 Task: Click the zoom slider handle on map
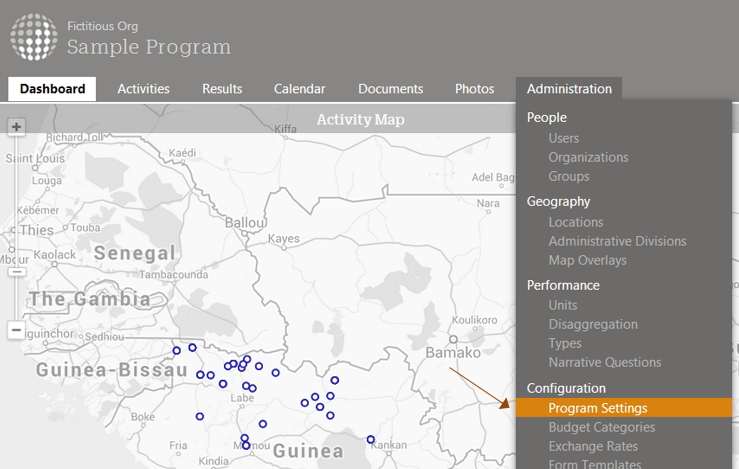coord(16,272)
